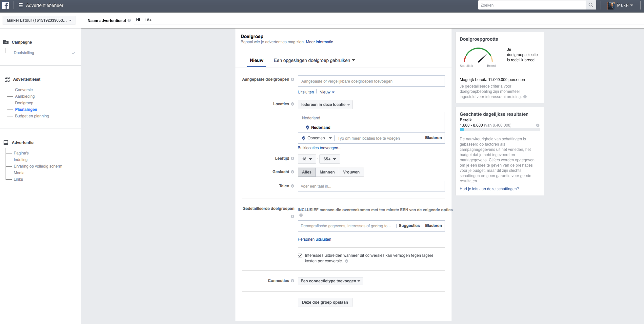The image size is (644, 324).
Task: Click the Campagne section icon
Action: [x=6, y=42]
